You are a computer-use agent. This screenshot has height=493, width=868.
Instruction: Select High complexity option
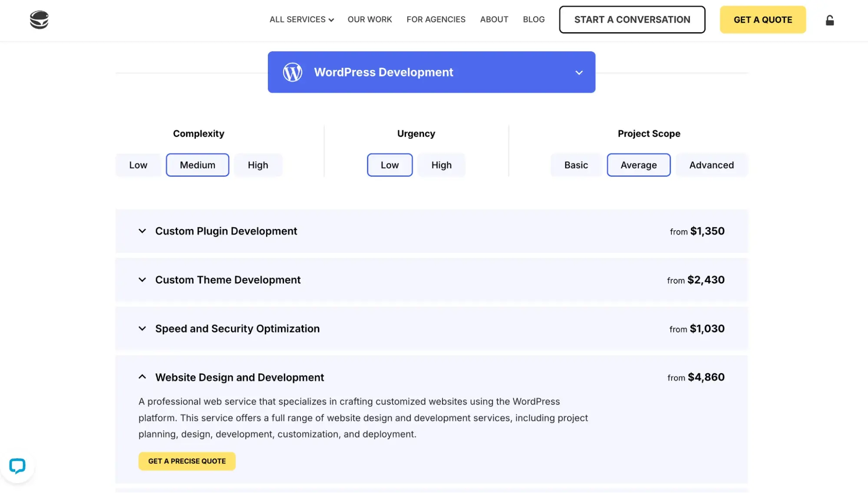click(x=258, y=165)
